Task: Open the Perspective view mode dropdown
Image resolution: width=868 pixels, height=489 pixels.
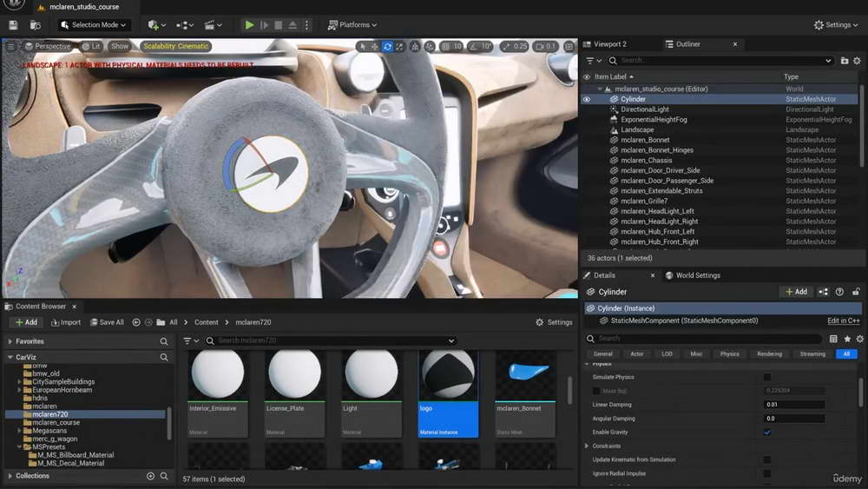Action: pyautogui.click(x=48, y=47)
